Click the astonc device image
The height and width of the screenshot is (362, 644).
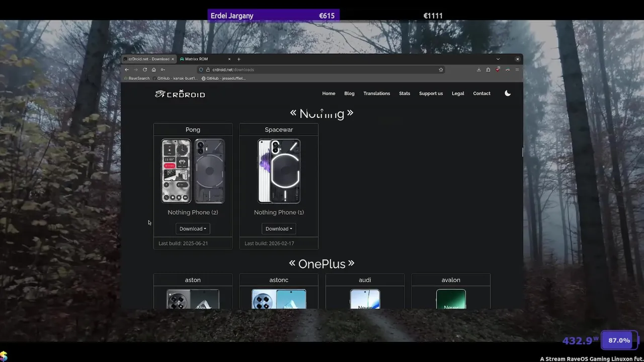pyautogui.click(x=279, y=299)
